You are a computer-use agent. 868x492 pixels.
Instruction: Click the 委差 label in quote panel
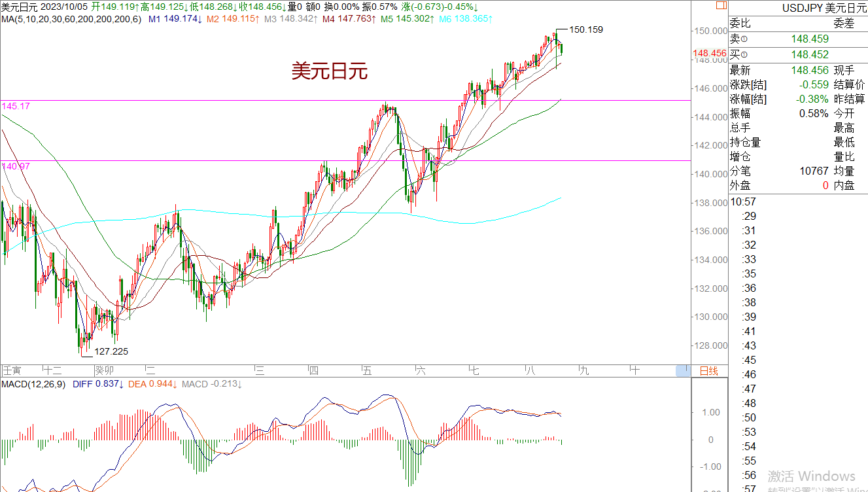click(844, 24)
